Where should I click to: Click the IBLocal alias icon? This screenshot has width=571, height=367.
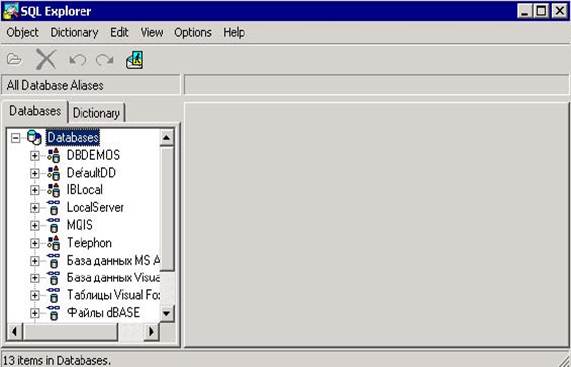click(54, 190)
